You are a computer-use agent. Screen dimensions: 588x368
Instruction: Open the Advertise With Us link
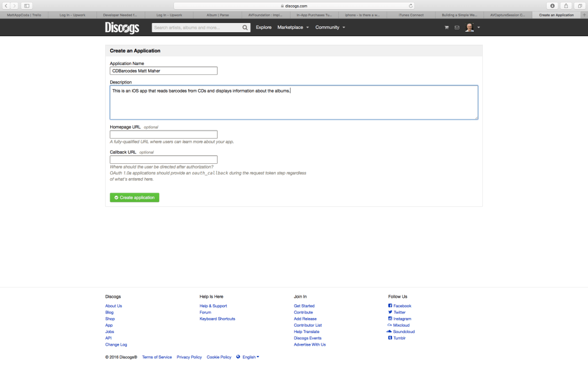(310, 344)
